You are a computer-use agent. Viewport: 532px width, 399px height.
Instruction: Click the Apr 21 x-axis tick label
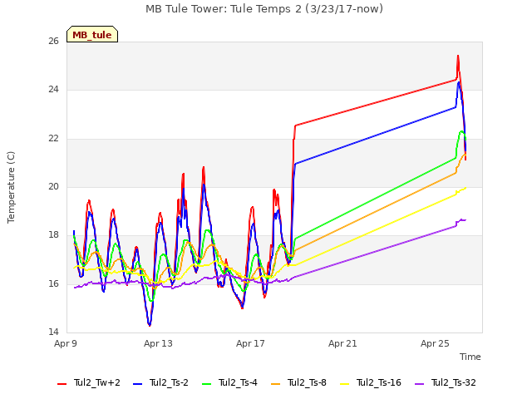click(342, 343)
